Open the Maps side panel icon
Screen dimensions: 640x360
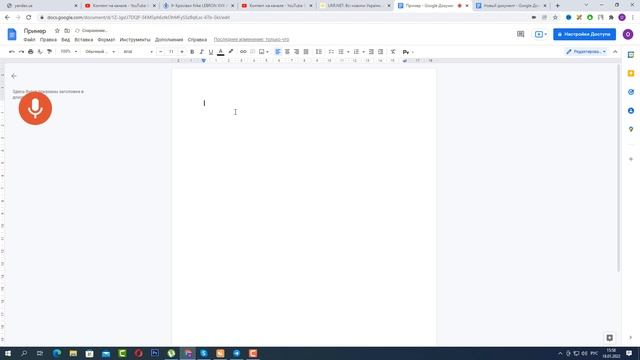coord(631,129)
